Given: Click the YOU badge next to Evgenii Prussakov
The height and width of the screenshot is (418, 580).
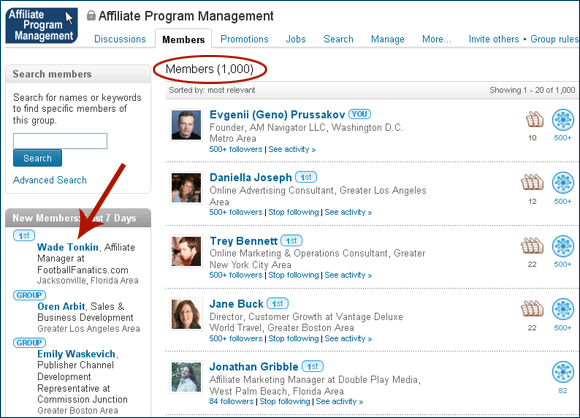Looking at the screenshot, I should point(359,114).
